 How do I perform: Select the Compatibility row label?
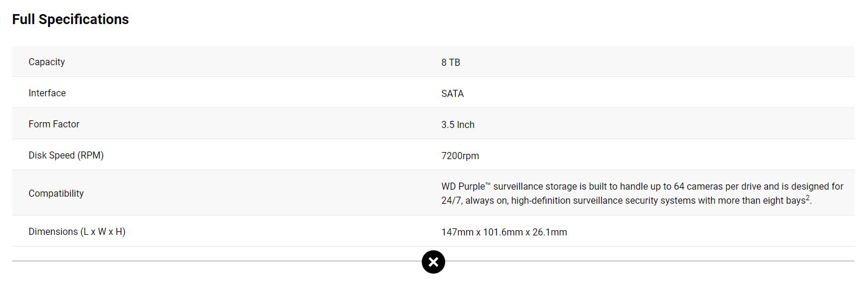(56, 193)
